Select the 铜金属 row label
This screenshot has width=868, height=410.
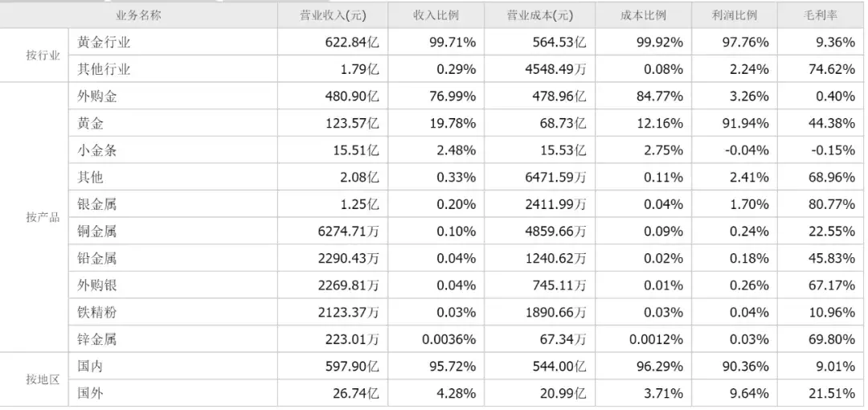pos(97,231)
